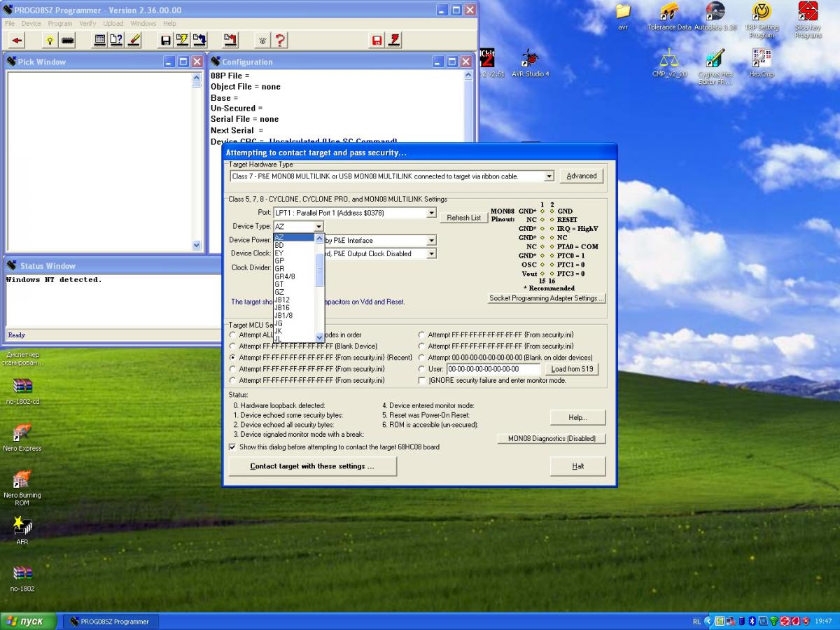
Task: Select Attempt 00 (Blank on older devices)
Action: (x=422, y=357)
